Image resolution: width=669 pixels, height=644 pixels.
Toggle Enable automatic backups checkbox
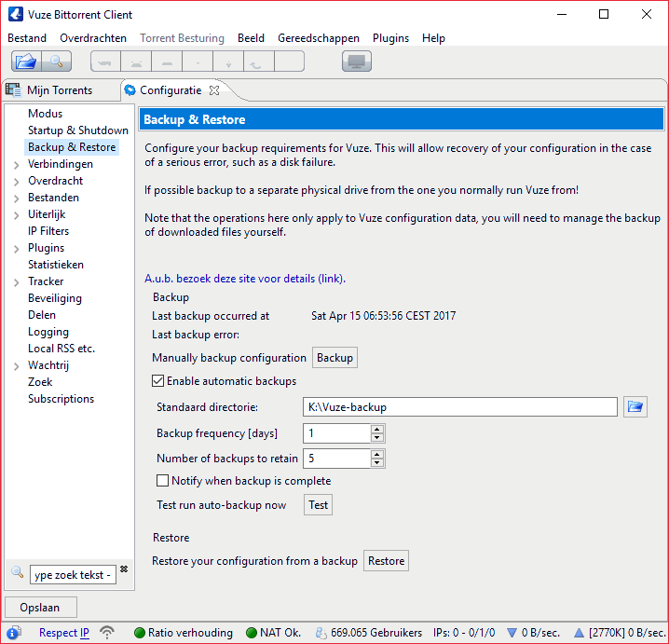[x=157, y=380]
